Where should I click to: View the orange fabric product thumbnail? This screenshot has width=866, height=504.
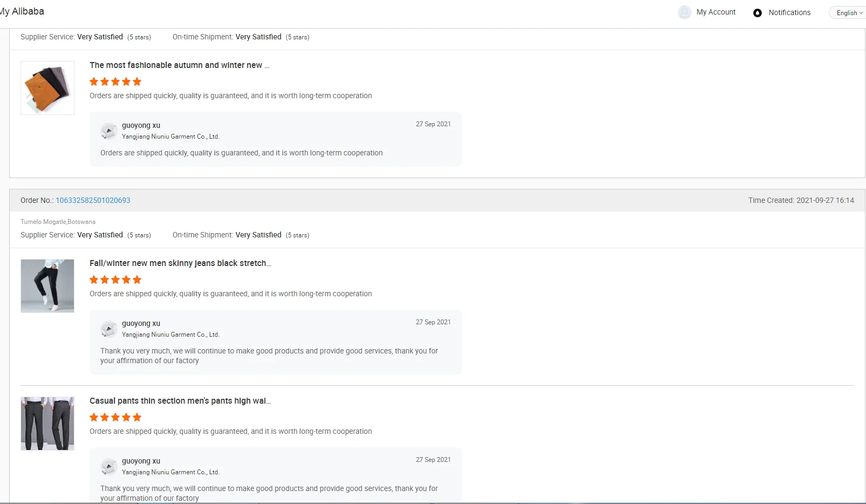[47, 88]
